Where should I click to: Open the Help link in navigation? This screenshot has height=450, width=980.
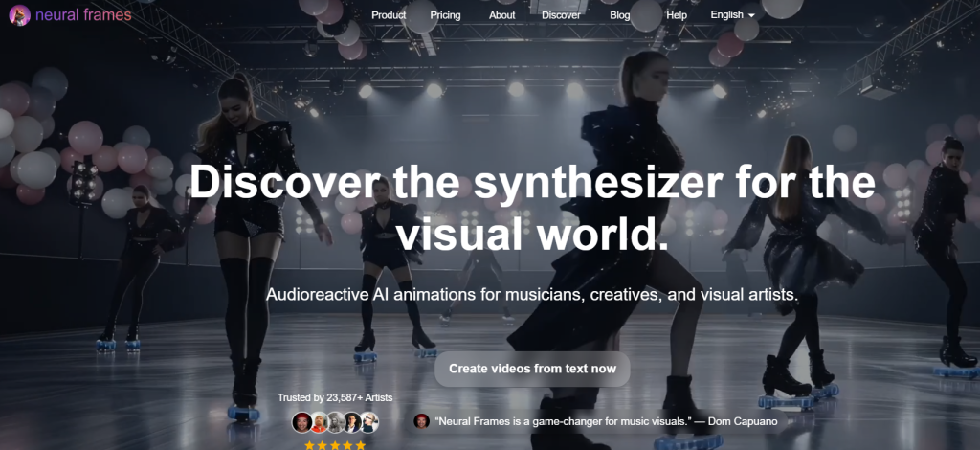[x=677, y=15]
